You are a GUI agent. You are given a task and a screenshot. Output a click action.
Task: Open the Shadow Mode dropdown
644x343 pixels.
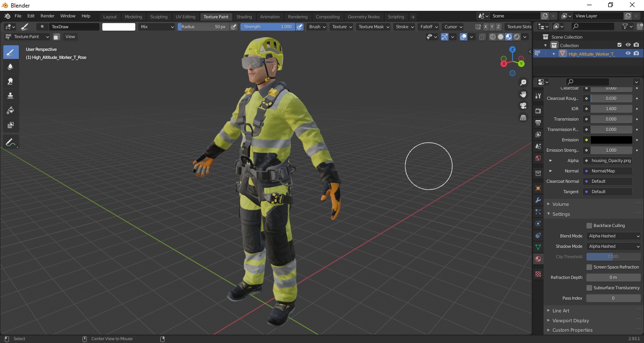[613, 246]
